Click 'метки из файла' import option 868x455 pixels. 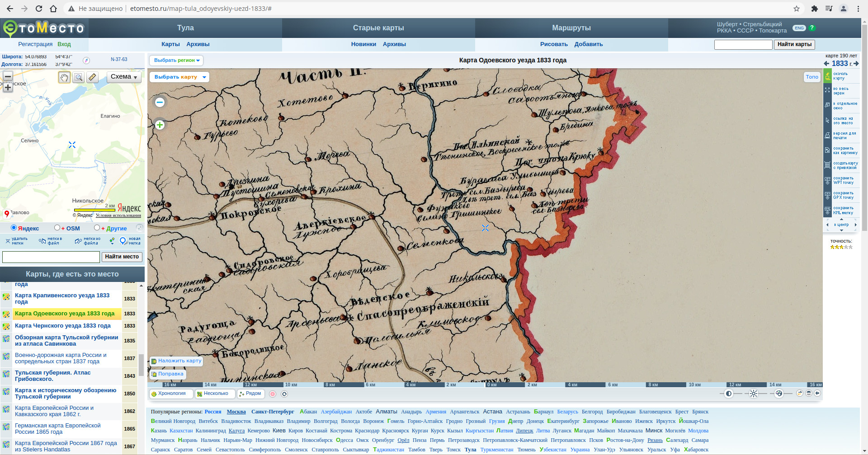(88, 241)
